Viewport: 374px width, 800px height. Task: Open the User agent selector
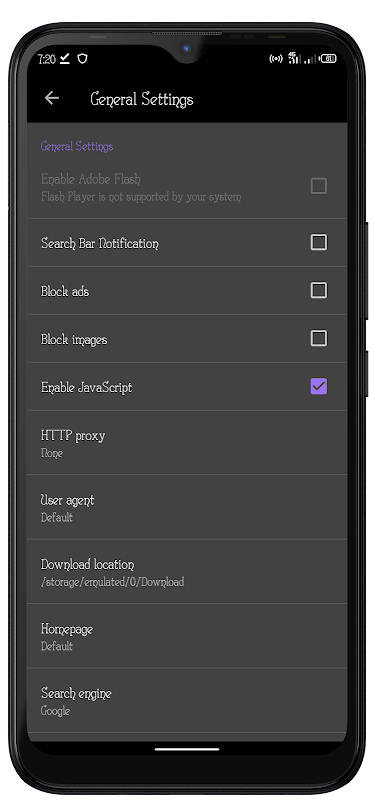(187, 507)
